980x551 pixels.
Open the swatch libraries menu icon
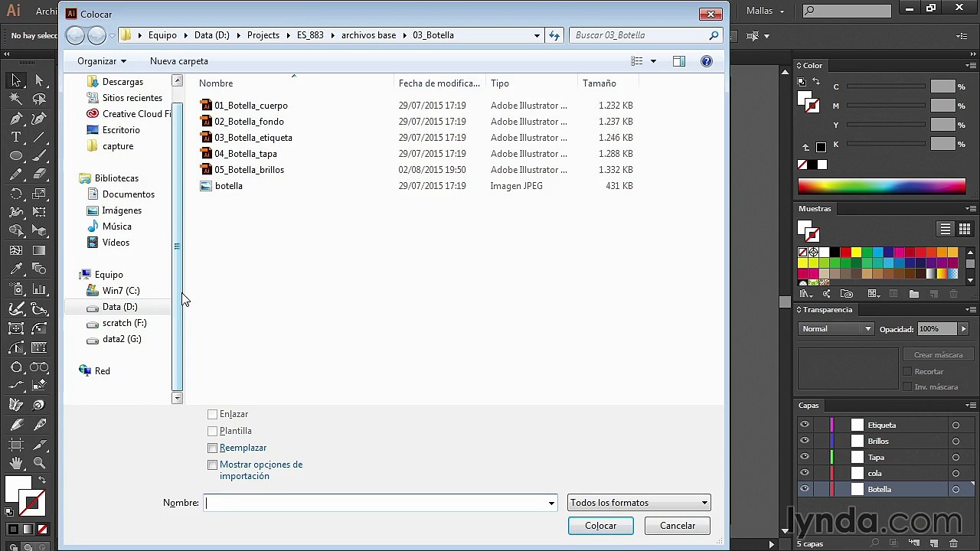coord(805,294)
